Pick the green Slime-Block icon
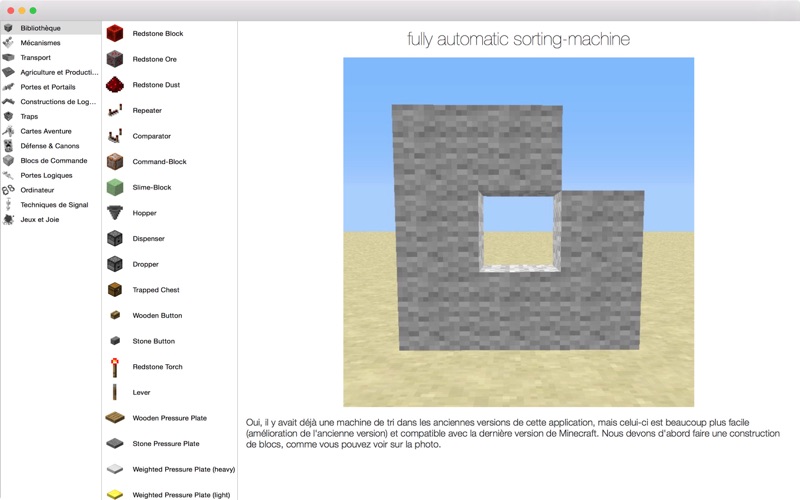 [x=115, y=187]
